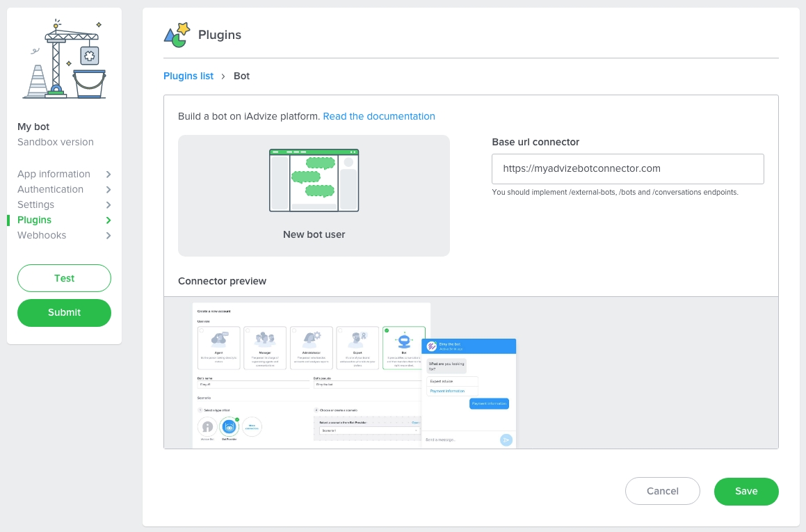Select the Bot user role card
This screenshot has width=806, height=532.
pyautogui.click(x=403, y=348)
